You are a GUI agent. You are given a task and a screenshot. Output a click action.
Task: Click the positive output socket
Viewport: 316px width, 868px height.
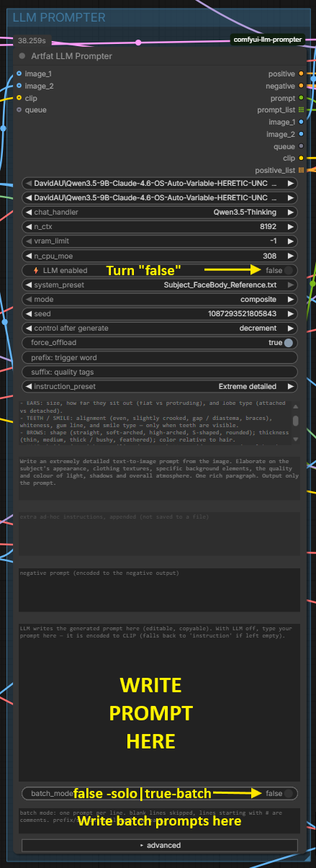tap(301, 73)
